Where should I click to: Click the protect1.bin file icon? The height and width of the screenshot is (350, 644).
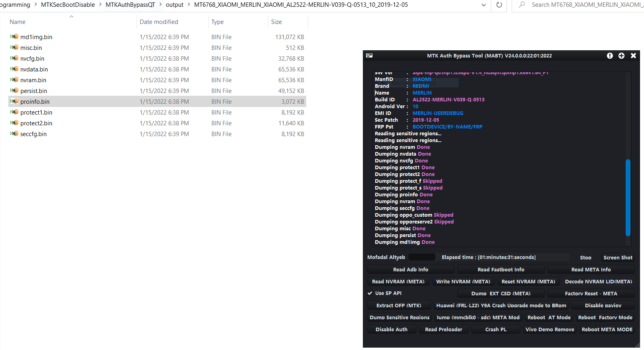tap(14, 112)
